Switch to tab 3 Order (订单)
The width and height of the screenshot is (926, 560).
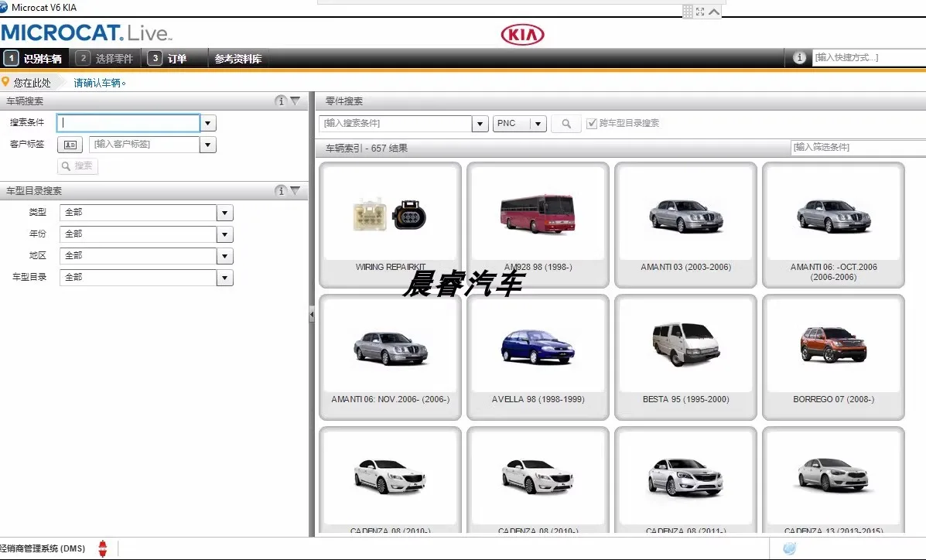(x=175, y=59)
